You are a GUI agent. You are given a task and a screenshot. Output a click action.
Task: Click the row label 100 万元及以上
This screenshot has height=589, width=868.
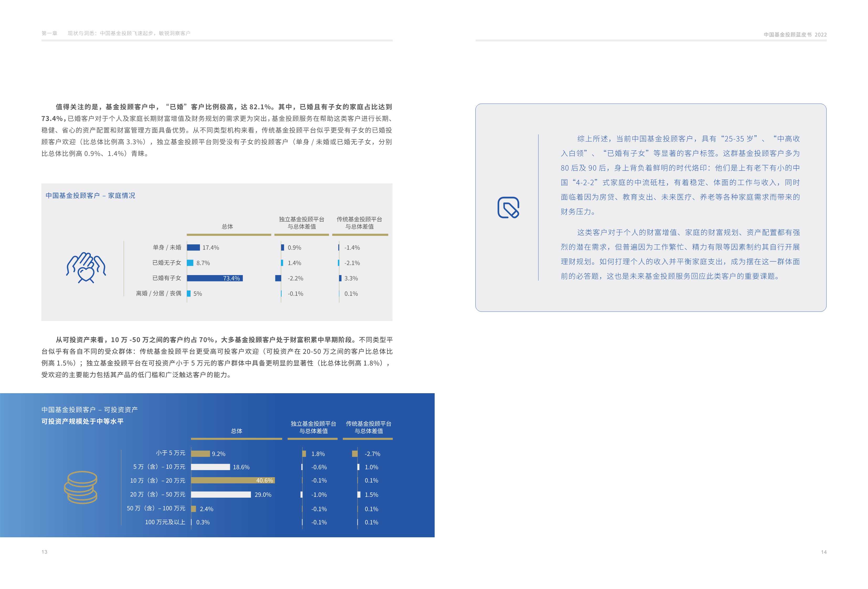(x=165, y=522)
